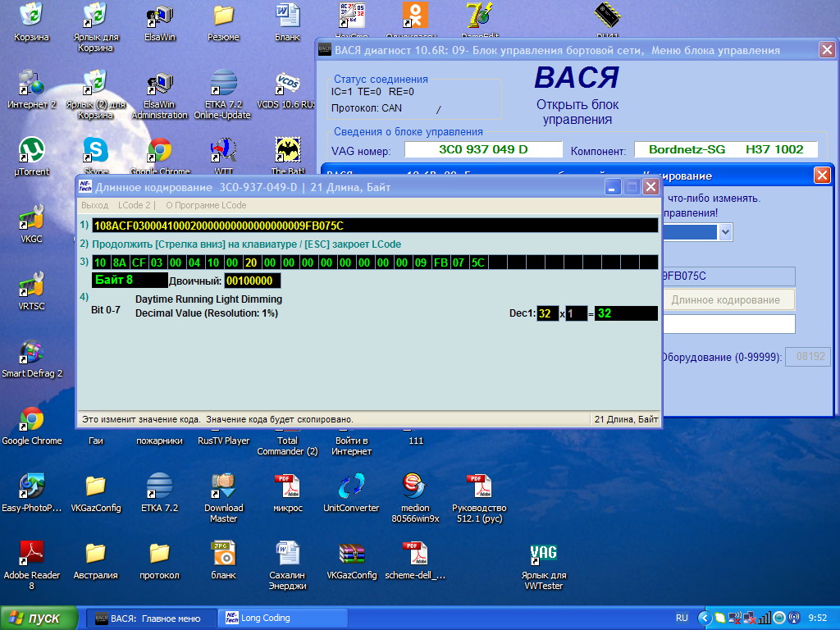
Task: Launch VCDS 10.6 RUS shortcut
Action: tap(288, 83)
